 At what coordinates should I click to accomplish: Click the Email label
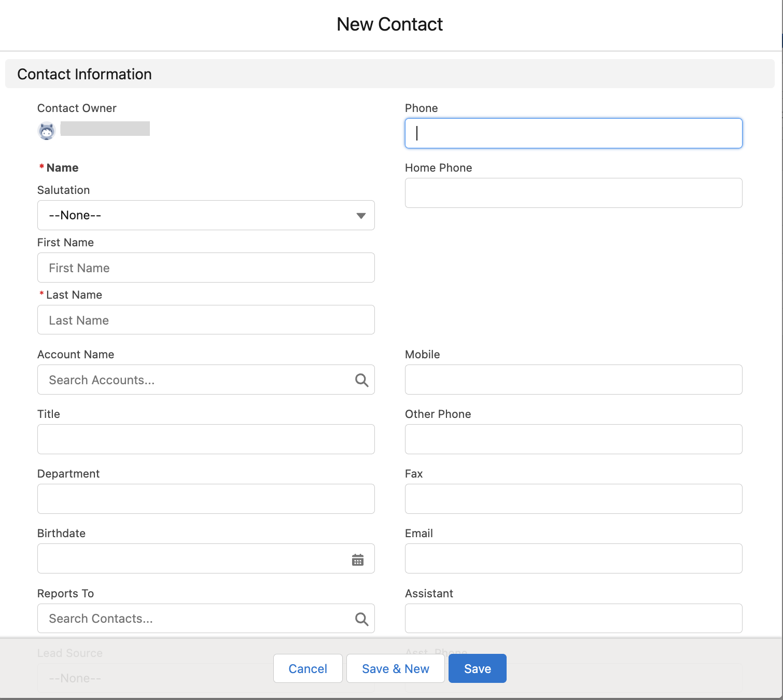(x=419, y=534)
